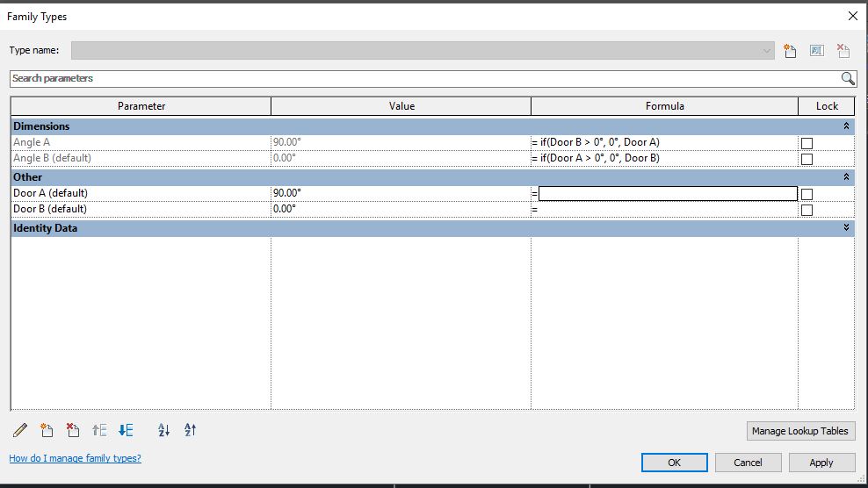Toggle lock checkbox for Angle A
This screenshot has height=488, width=868.
pos(807,143)
